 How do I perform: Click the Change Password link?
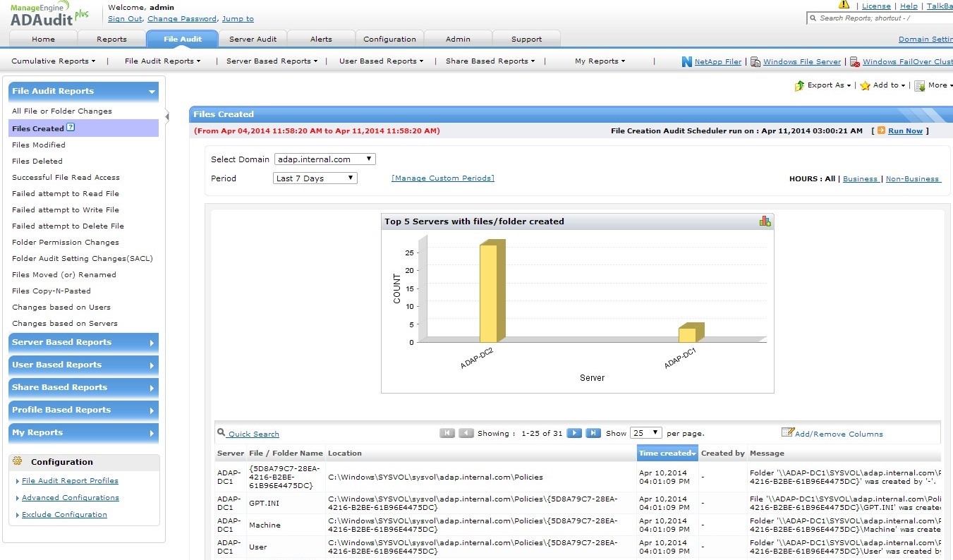pyautogui.click(x=182, y=19)
